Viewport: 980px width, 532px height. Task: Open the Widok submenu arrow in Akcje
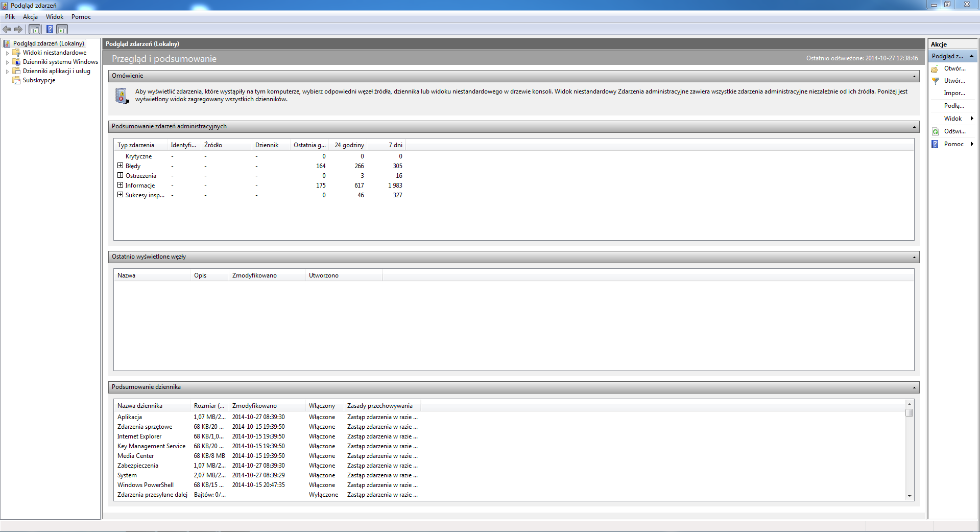pos(972,119)
